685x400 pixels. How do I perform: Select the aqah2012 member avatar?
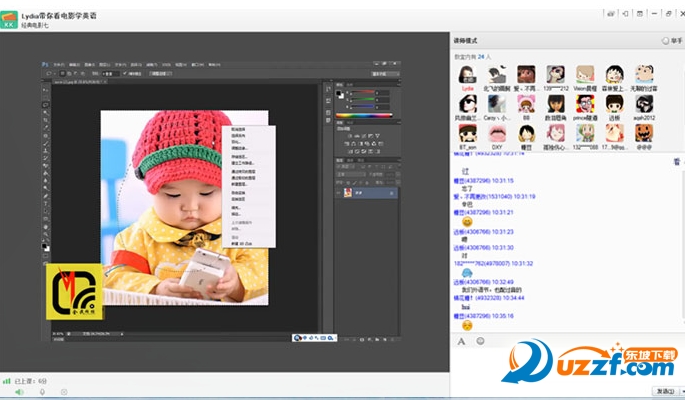[644, 104]
